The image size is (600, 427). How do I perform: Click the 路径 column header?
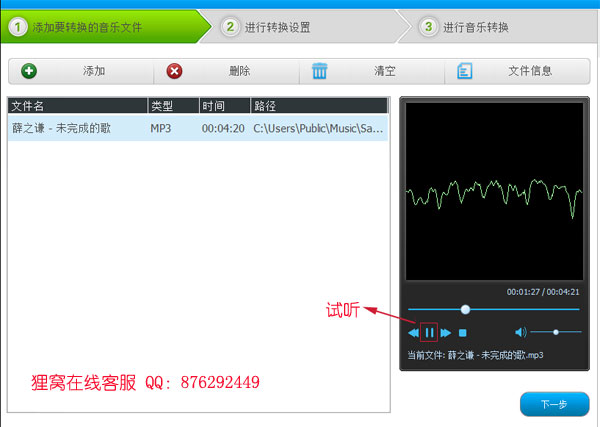(x=319, y=106)
